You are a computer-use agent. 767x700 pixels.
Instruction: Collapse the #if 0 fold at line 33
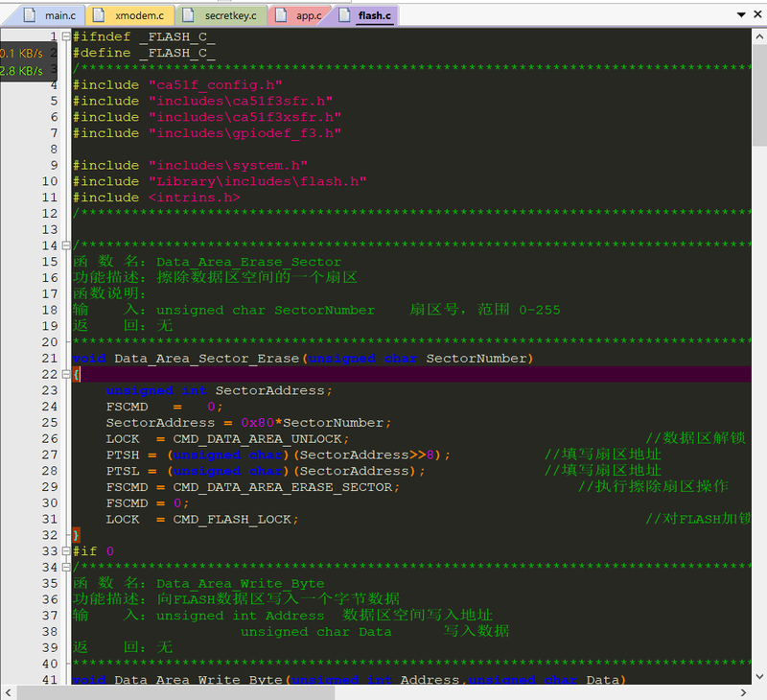point(66,551)
